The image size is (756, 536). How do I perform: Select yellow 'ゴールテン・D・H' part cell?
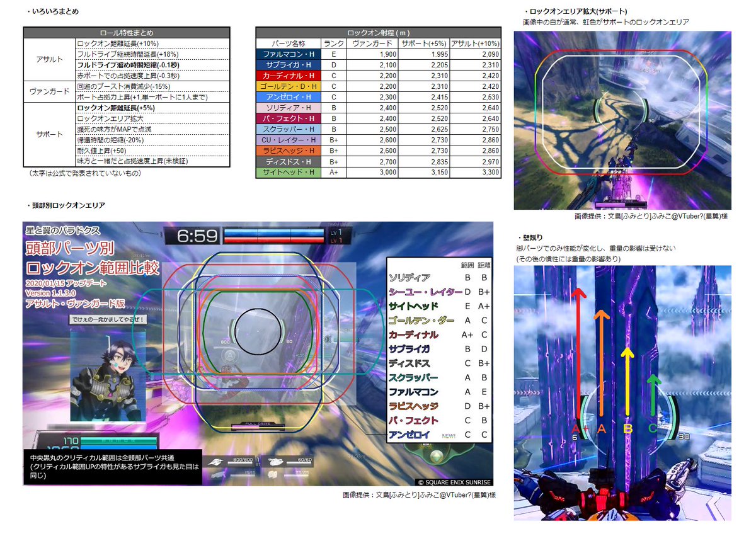pyautogui.click(x=289, y=86)
